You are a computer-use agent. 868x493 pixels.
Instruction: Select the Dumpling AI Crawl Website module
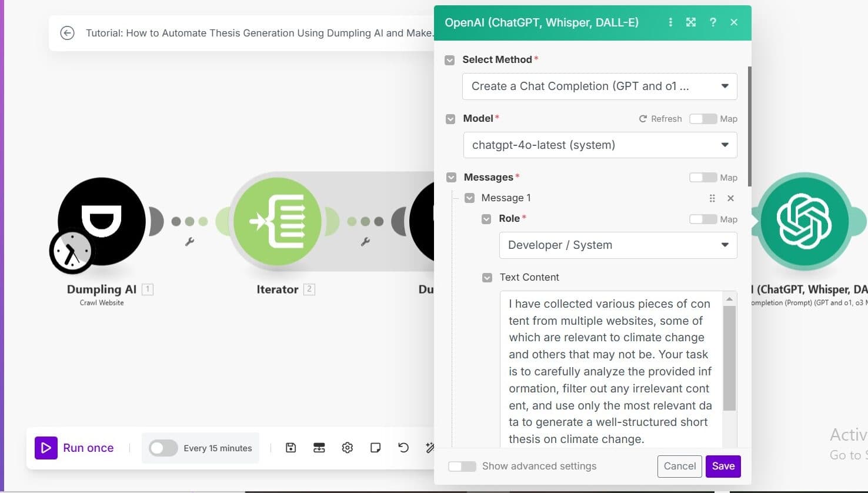coord(102,221)
